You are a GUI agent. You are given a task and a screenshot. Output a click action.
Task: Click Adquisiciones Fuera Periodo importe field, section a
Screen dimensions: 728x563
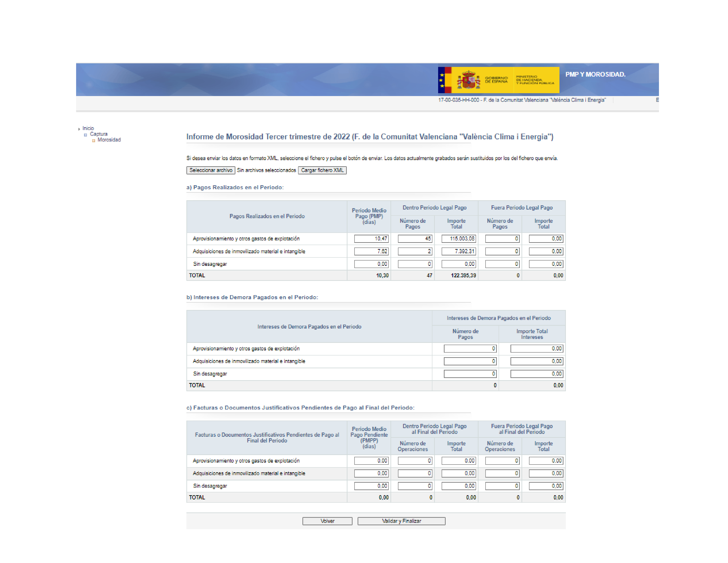coord(546,251)
